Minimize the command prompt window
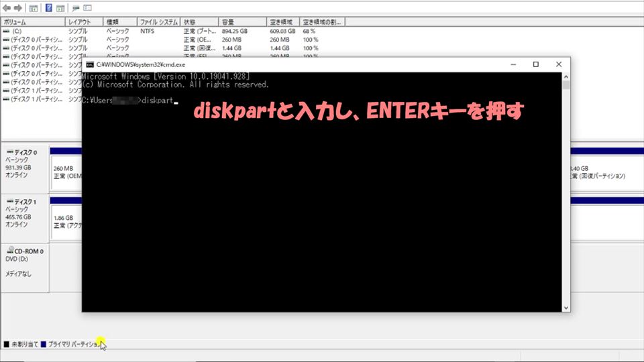Viewport: 644px width, 362px height. 513,64
